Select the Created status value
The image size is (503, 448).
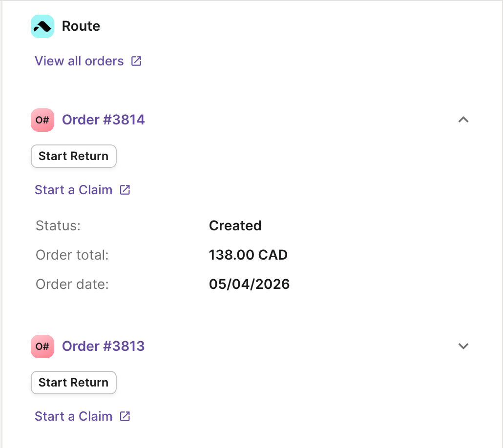point(235,225)
